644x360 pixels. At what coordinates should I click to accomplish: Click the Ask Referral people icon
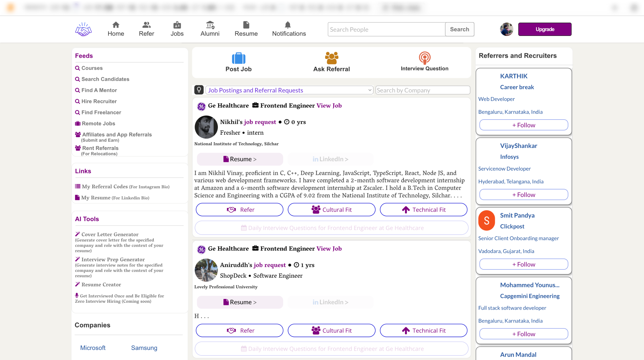[x=331, y=58]
